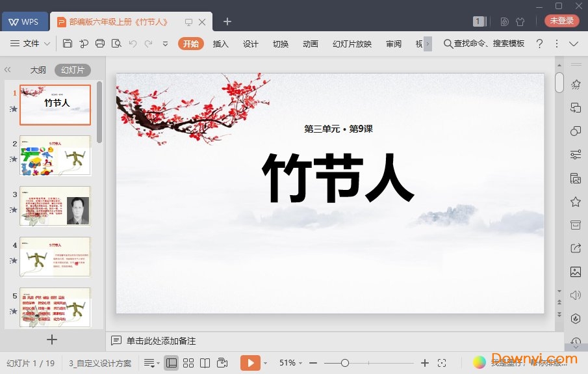The width and height of the screenshot is (588, 374).
Task: Switch to the 大纲 outline view
Action: click(x=38, y=70)
